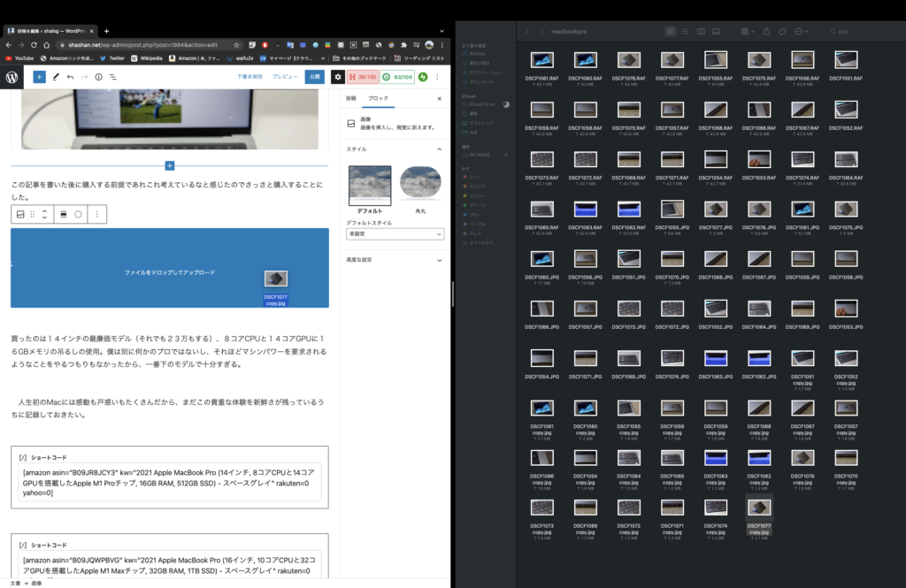Viewport: 906px width, 588px height.
Task: Click the 下書き保存 save draft link
Action: tap(250, 77)
